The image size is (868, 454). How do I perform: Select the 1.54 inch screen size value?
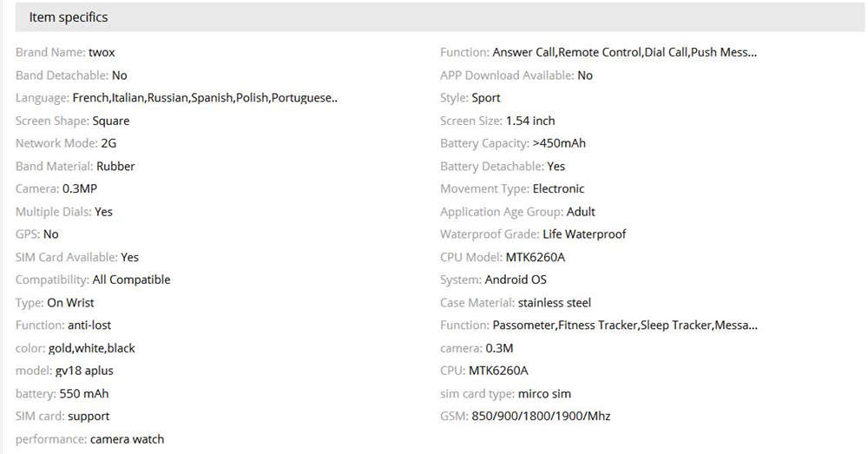530,121
